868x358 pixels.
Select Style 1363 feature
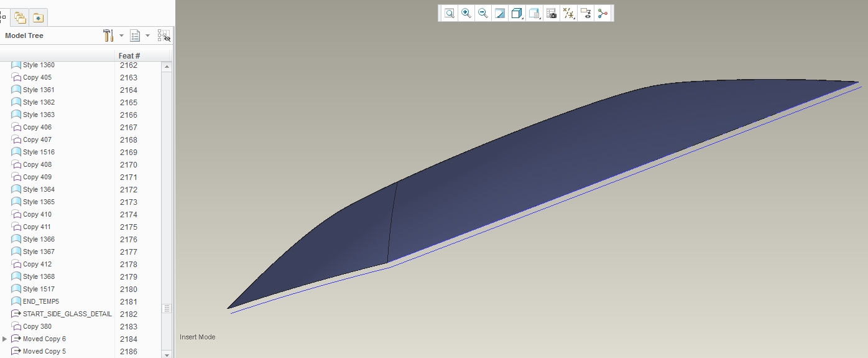[39, 115]
